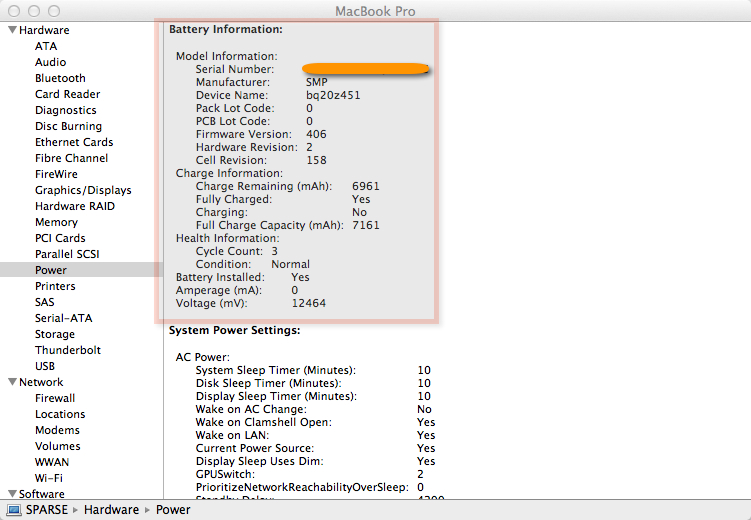
Task: Select Audio in the sidebar
Action: point(50,62)
